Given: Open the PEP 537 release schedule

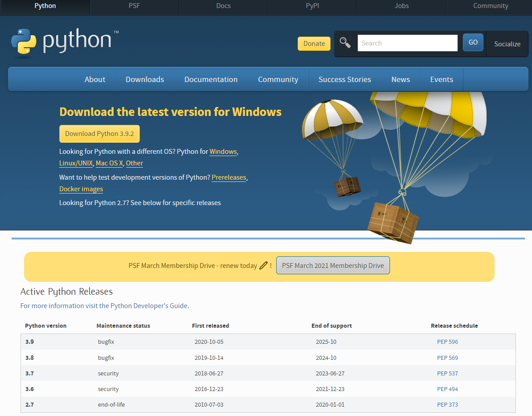Looking at the screenshot, I should point(447,373).
